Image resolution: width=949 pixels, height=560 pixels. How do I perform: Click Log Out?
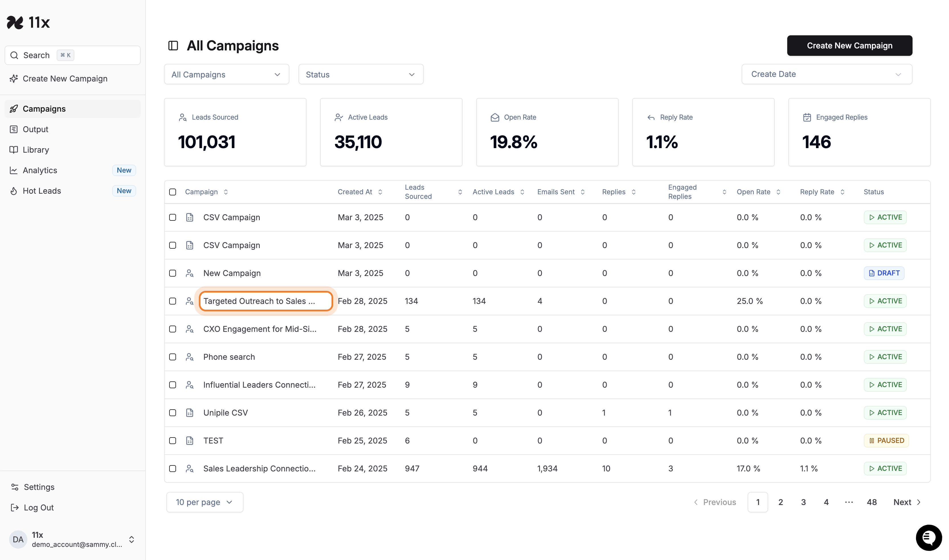tap(32, 508)
